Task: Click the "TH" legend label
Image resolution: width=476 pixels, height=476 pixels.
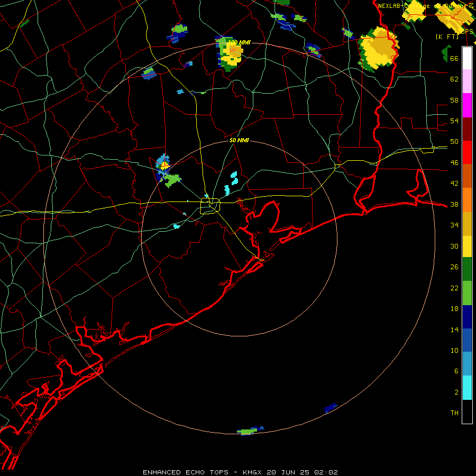Action: [x=454, y=413]
